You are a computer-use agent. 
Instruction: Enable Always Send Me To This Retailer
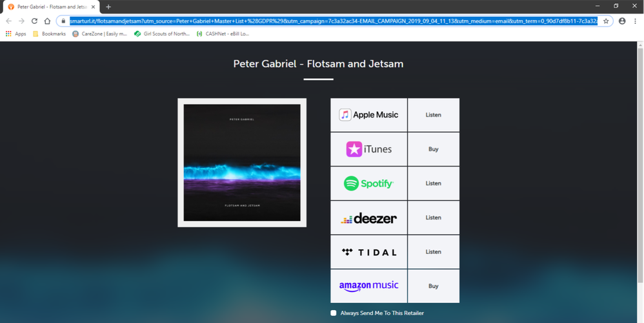334,313
